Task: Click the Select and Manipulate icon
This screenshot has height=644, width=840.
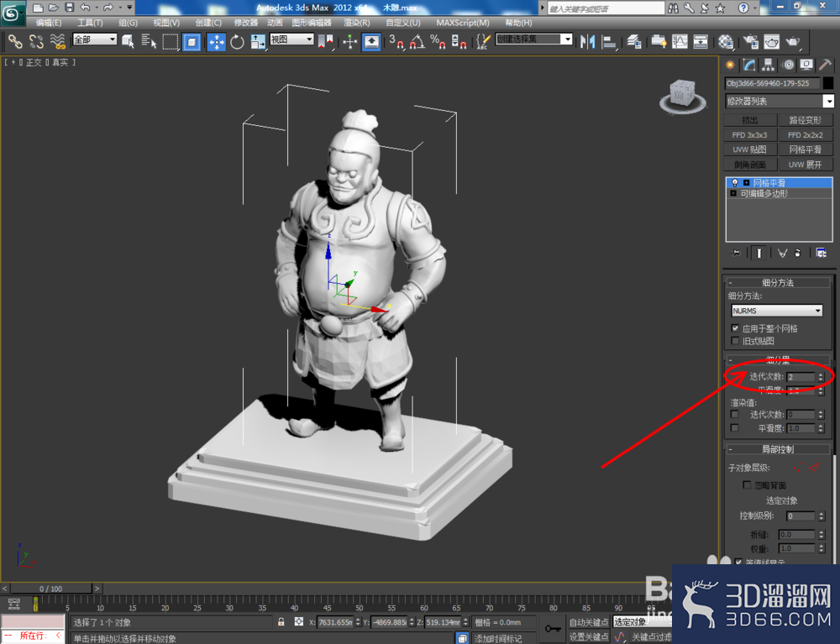Action: [x=349, y=41]
